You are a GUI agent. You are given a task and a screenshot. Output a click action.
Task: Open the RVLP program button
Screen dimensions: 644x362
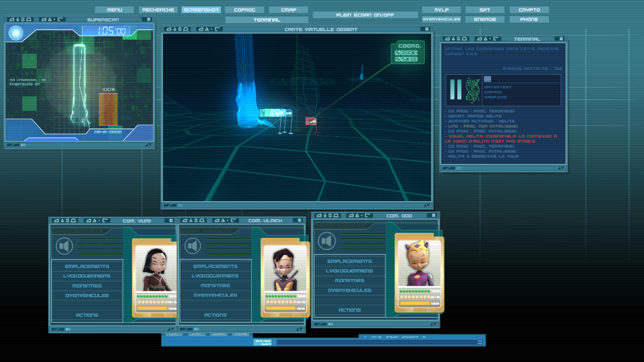point(441,10)
